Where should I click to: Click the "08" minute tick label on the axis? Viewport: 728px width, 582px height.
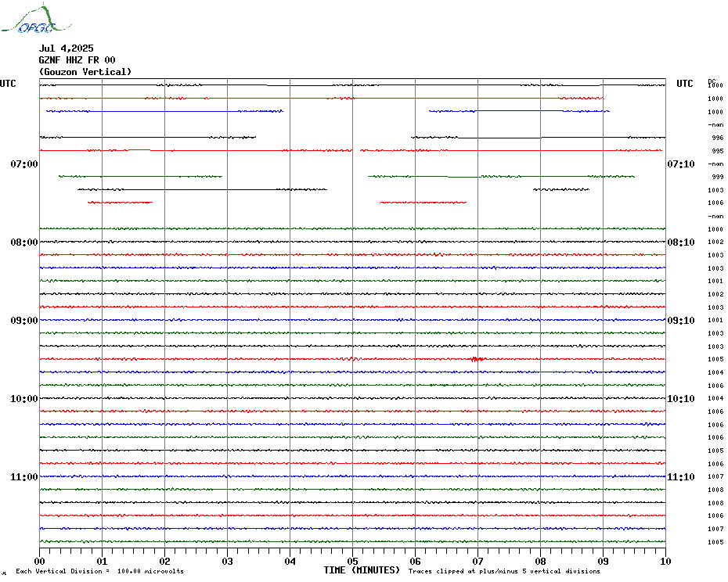click(x=540, y=561)
